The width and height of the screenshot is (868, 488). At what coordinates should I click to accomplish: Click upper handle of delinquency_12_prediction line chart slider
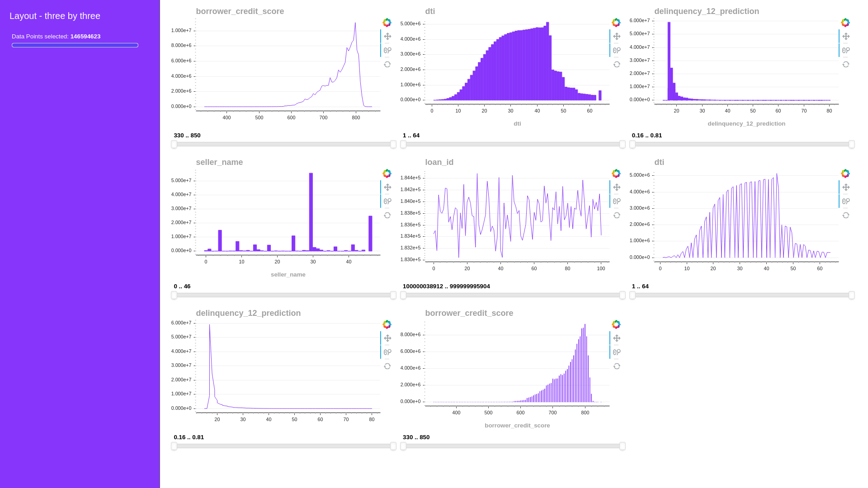coord(393,446)
